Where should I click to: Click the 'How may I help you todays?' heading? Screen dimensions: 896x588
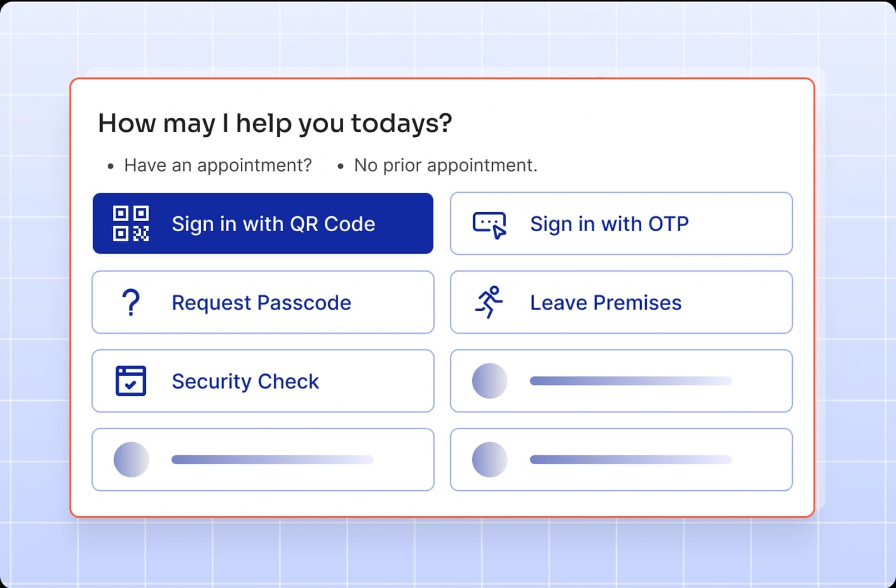tap(275, 123)
